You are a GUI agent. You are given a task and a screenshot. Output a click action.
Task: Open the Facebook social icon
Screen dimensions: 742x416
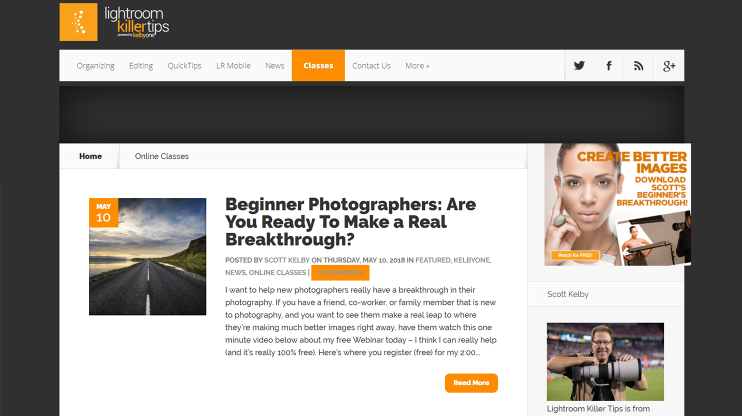[x=609, y=66]
